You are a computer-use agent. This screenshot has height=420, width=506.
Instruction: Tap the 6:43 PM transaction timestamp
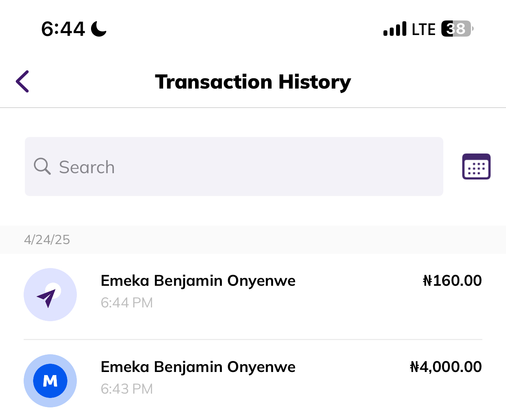tap(126, 389)
